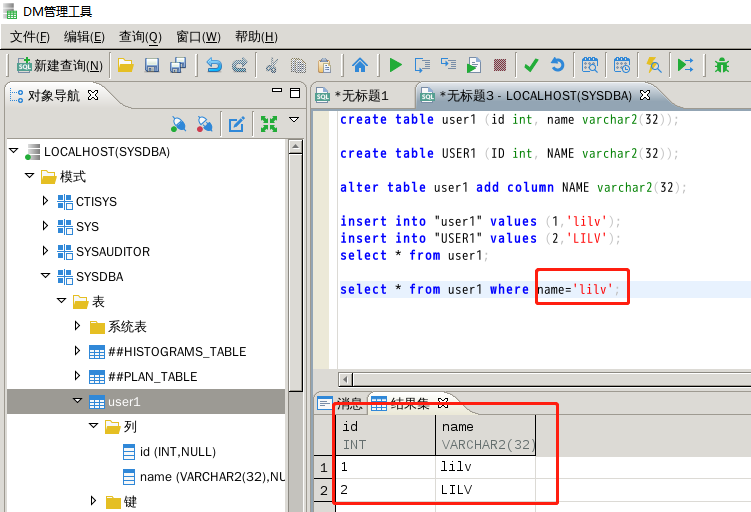The width and height of the screenshot is (751, 512).
Task: Select the name (VARCHAR2(32)) column item
Action: (x=204, y=477)
